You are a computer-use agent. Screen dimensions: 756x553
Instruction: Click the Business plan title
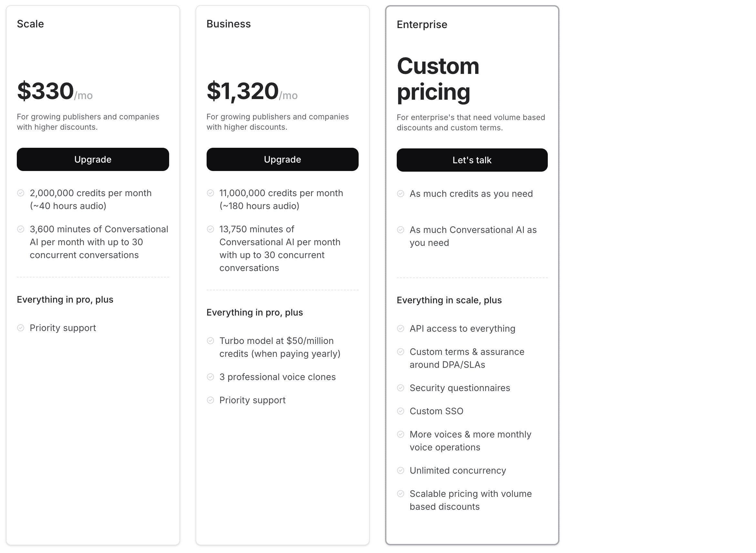coord(229,24)
